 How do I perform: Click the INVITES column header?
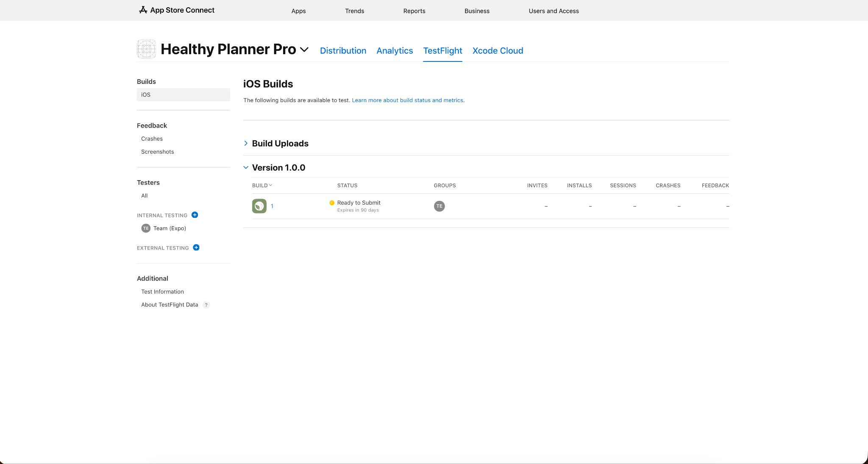[537, 186]
